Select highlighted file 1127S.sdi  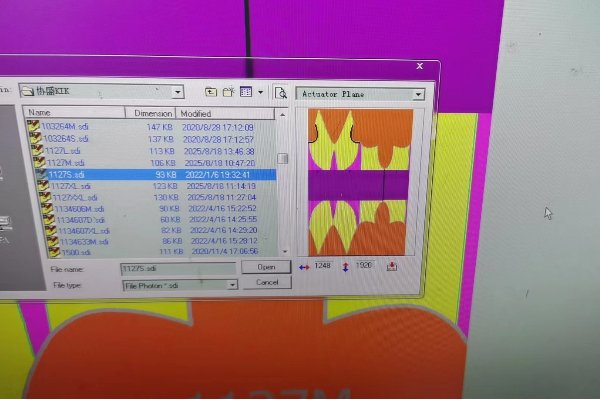(66, 175)
